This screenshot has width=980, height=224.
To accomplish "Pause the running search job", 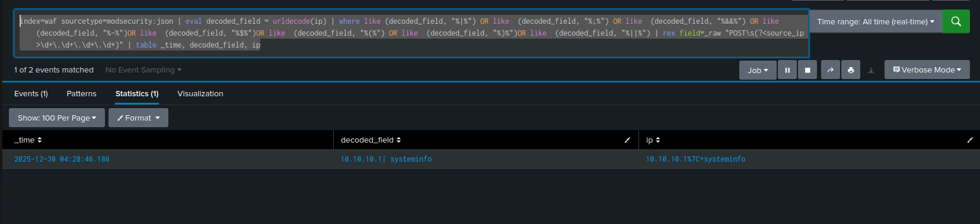I will pyautogui.click(x=787, y=70).
